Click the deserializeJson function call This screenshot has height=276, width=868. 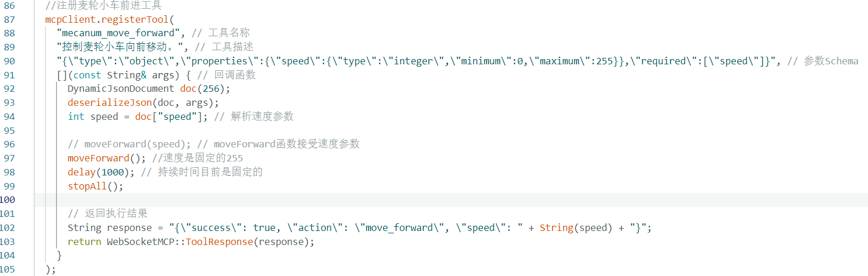pos(110,103)
